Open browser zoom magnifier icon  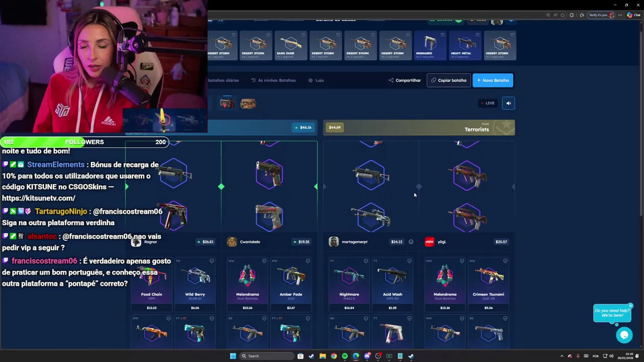[x=548, y=15]
